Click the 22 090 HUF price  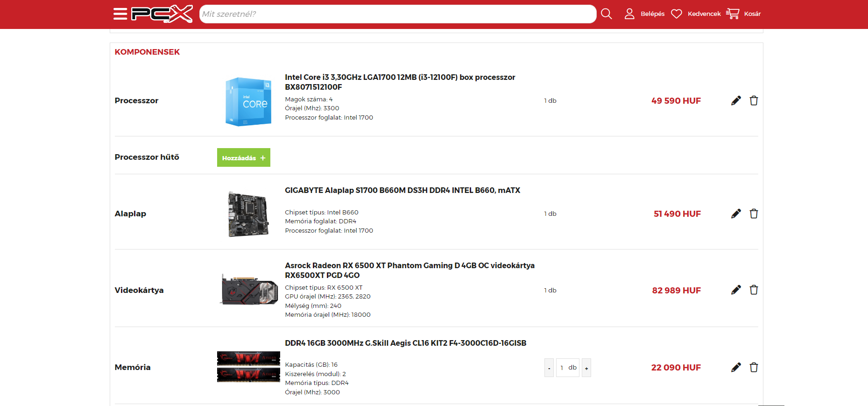676,367
